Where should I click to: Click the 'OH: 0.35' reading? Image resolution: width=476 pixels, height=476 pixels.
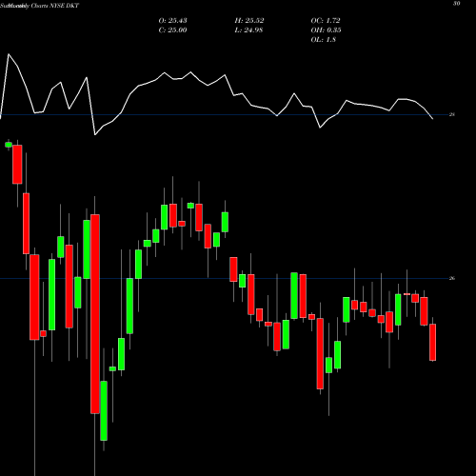pyautogui.click(x=326, y=30)
